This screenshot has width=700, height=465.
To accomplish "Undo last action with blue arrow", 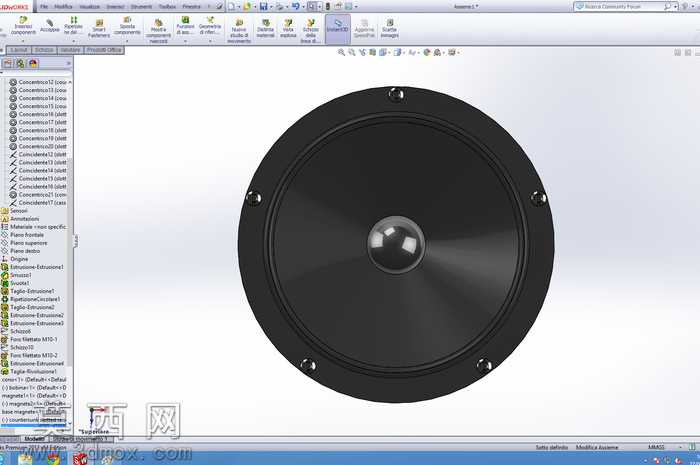I will (296, 7).
